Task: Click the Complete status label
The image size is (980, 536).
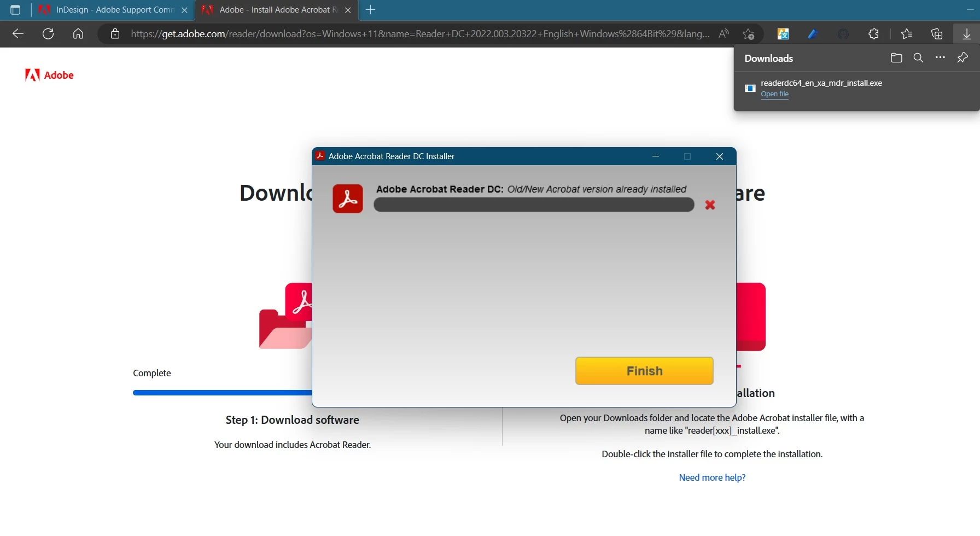Action: tap(152, 373)
